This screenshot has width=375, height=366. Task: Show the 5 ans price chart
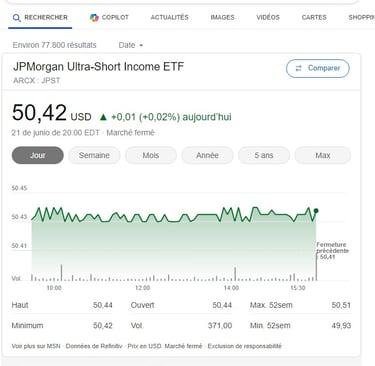(x=264, y=155)
